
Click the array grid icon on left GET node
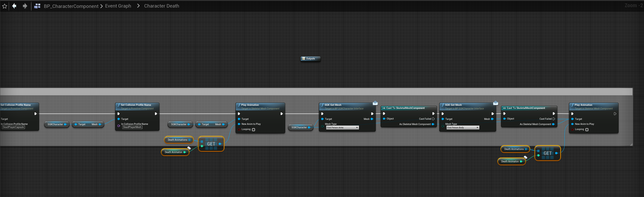tap(202, 142)
